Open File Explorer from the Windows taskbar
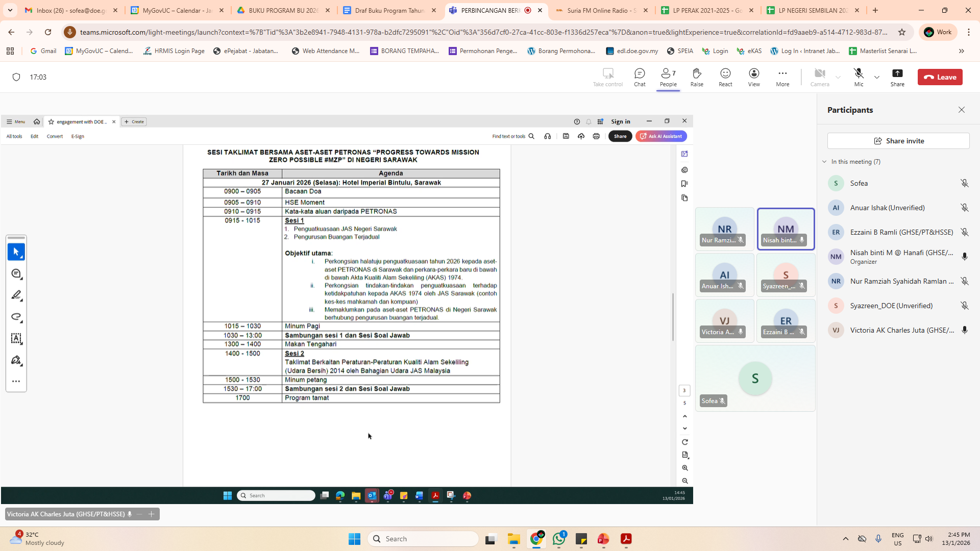980x551 pixels. 513,539
